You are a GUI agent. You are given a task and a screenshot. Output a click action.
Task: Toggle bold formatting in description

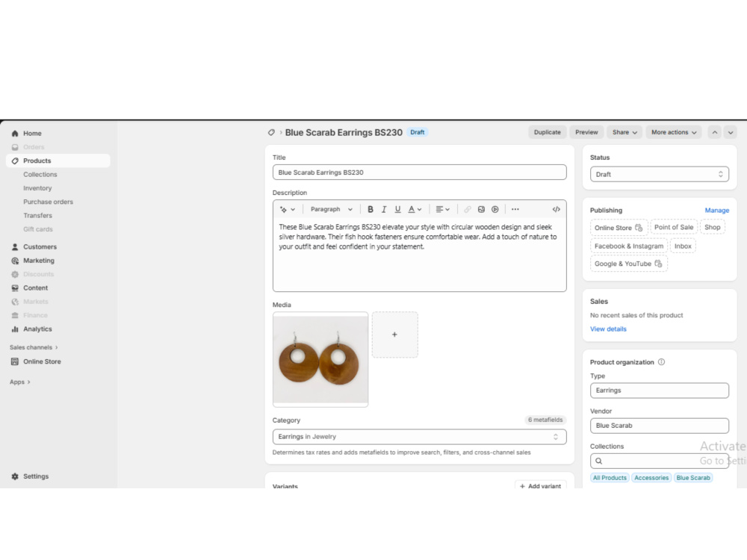pos(371,210)
